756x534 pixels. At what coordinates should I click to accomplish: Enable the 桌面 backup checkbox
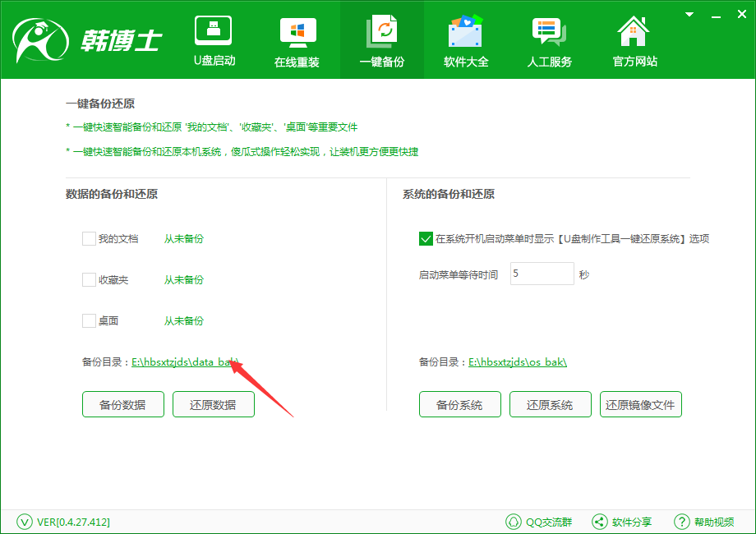(x=89, y=320)
